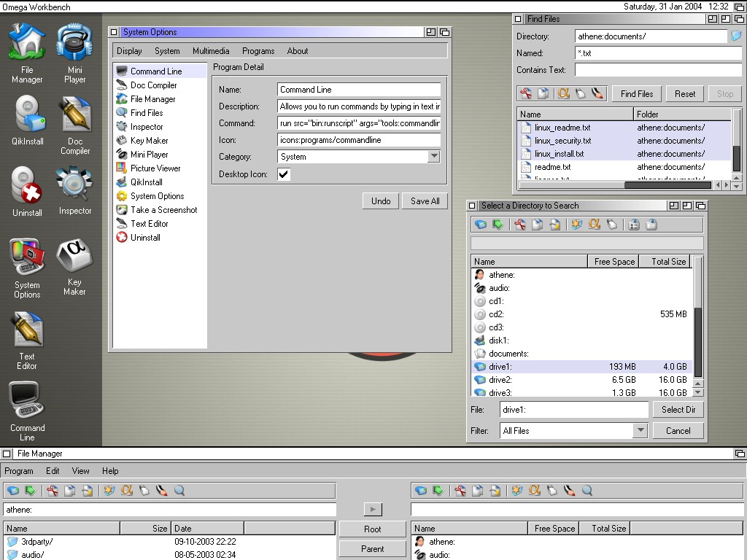The height and width of the screenshot is (560, 747).
Task: Click the Contains Text input field
Action: click(x=658, y=70)
